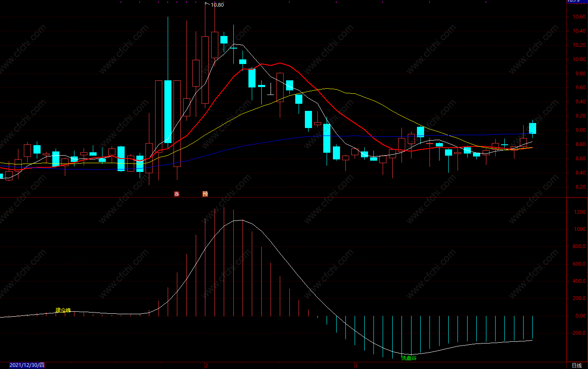The image size is (588, 369).
Task: Click the 9.00 price axis label
Action: click(x=580, y=130)
